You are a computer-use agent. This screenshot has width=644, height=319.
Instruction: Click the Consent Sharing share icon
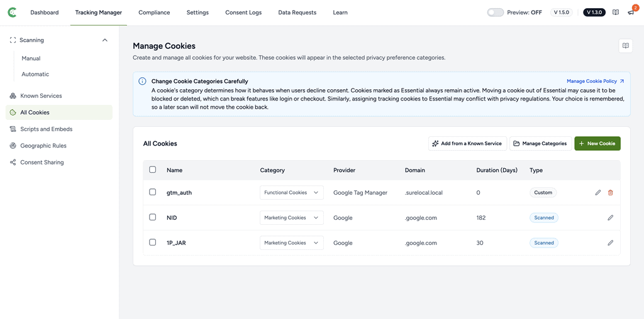13,163
